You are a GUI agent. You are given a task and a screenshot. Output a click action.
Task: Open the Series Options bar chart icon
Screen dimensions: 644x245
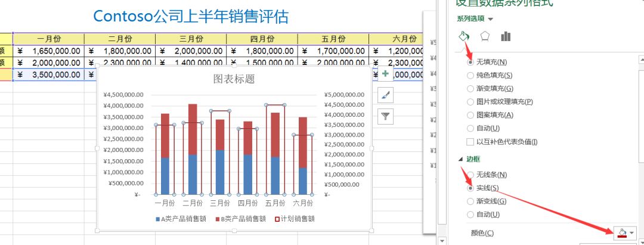506,36
